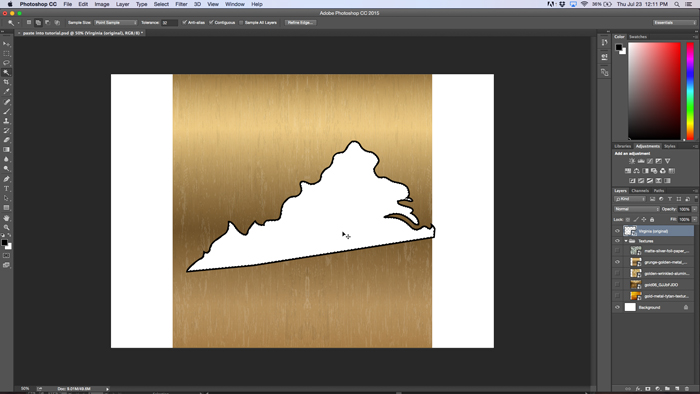Select the Crop tool
The width and height of the screenshot is (700, 394).
tap(6, 82)
